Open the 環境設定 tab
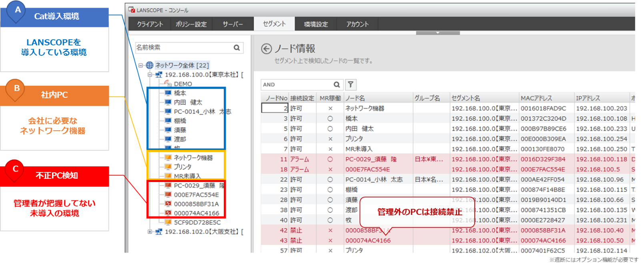This screenshot has height=267, width=644. click(316, 24)
